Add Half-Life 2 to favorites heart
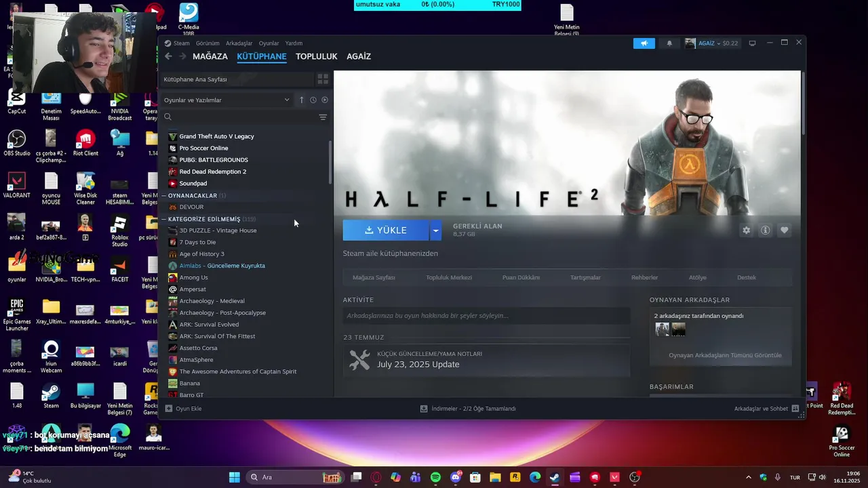Viewport: 868px width, 488px height. pos(784,230)
